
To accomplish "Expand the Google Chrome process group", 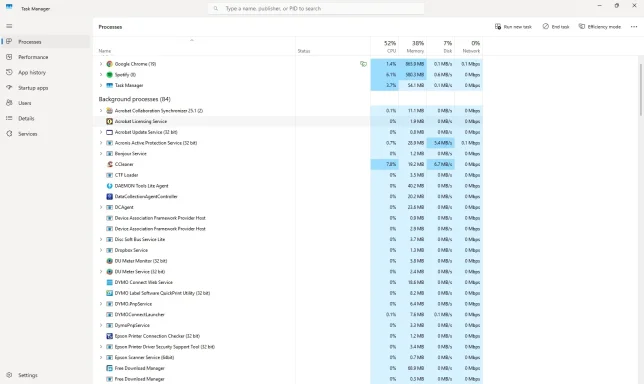I will 101,64.
